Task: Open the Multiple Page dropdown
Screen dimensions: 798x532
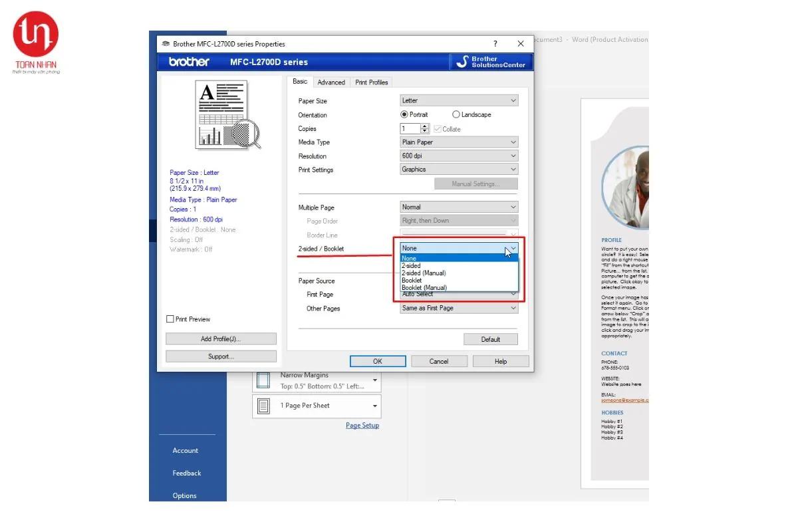Action: 459,207
